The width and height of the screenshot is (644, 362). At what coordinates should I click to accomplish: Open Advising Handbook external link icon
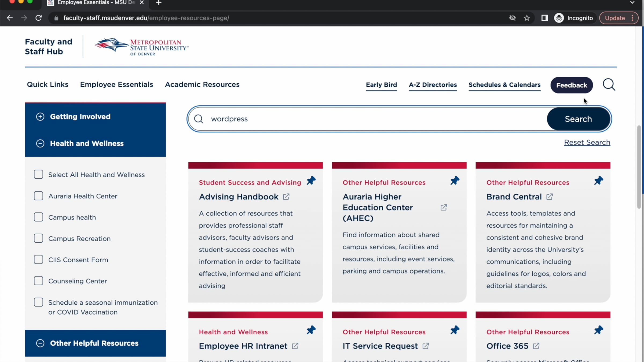tap(286, 197)
